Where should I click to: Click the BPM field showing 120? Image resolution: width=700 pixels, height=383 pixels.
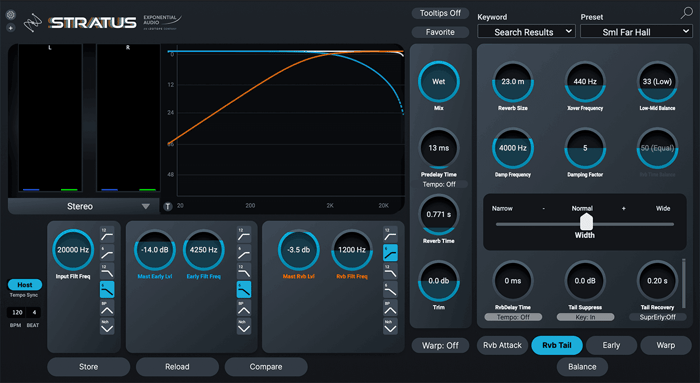pyautogui.click(x=17, y=312)
